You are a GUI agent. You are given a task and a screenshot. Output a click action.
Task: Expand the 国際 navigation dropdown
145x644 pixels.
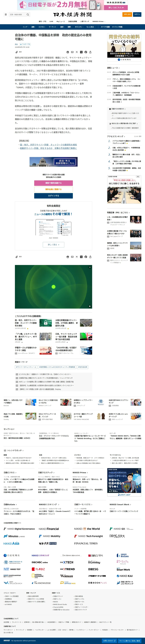pyautogui.click(x=70, y=27)
